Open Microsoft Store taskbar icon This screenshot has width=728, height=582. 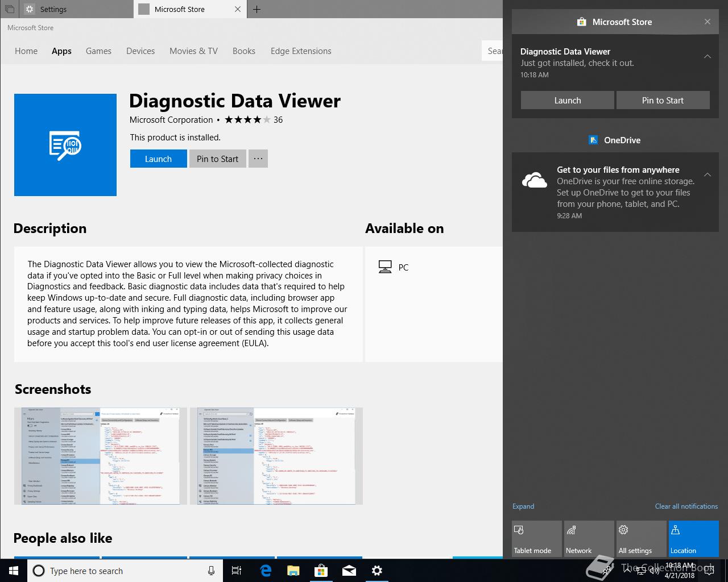(321, 571)
